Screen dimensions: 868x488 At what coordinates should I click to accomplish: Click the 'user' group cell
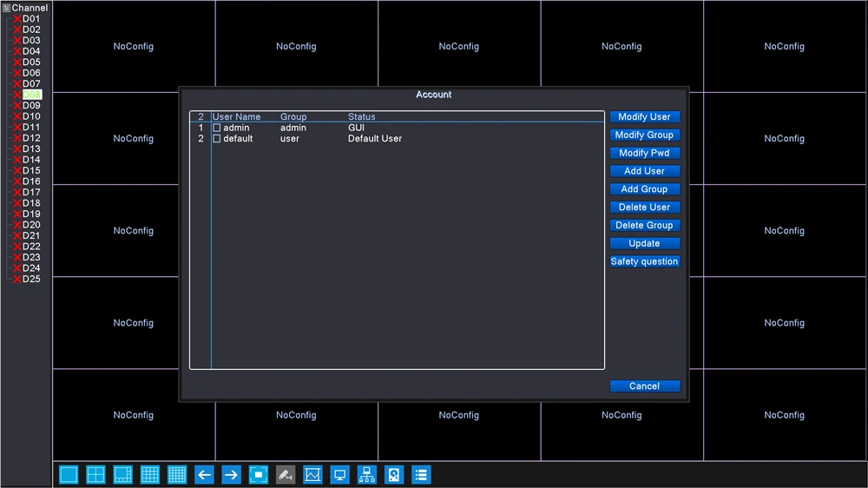coord(290,138)
